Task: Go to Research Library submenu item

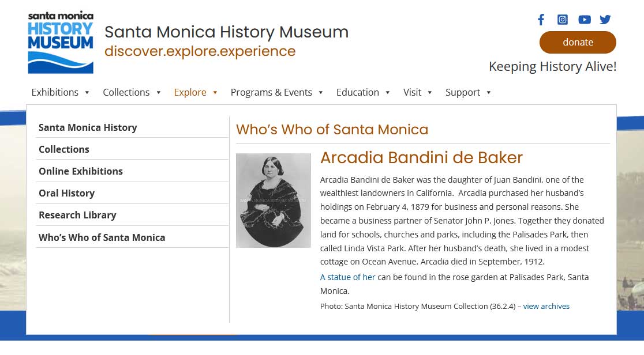Action: [x=77, y=215]
